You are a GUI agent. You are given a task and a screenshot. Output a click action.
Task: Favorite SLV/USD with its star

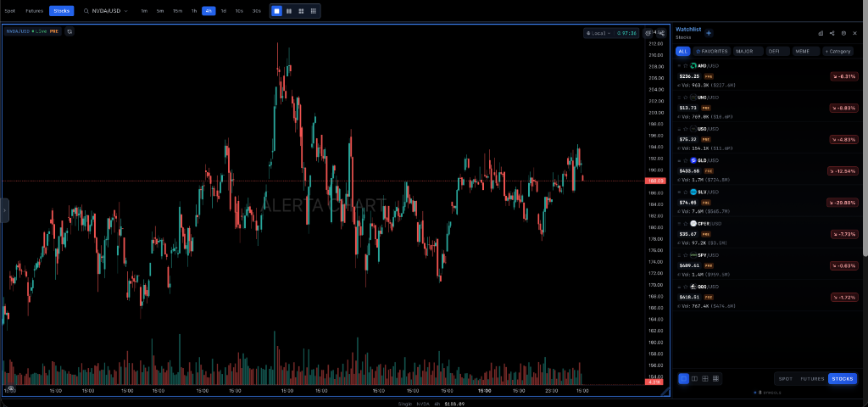pos(685,192)
